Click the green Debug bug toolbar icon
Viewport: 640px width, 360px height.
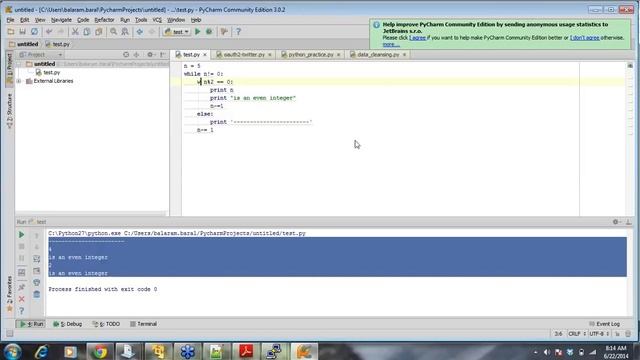(209, 31)
